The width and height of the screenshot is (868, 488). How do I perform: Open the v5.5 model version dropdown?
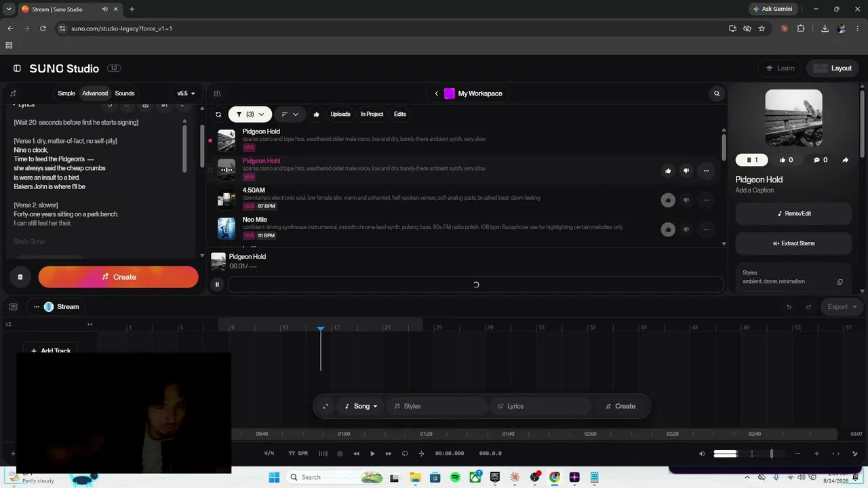186,94
